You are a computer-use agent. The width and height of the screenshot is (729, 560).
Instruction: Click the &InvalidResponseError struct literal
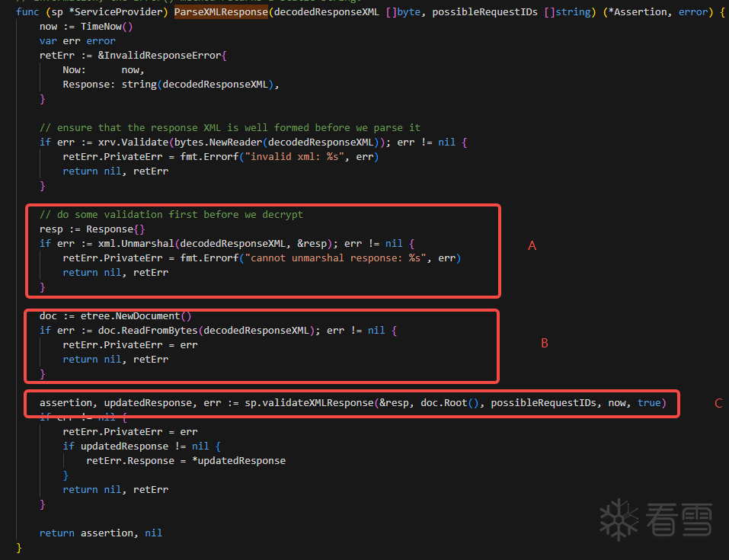(162, 56)
